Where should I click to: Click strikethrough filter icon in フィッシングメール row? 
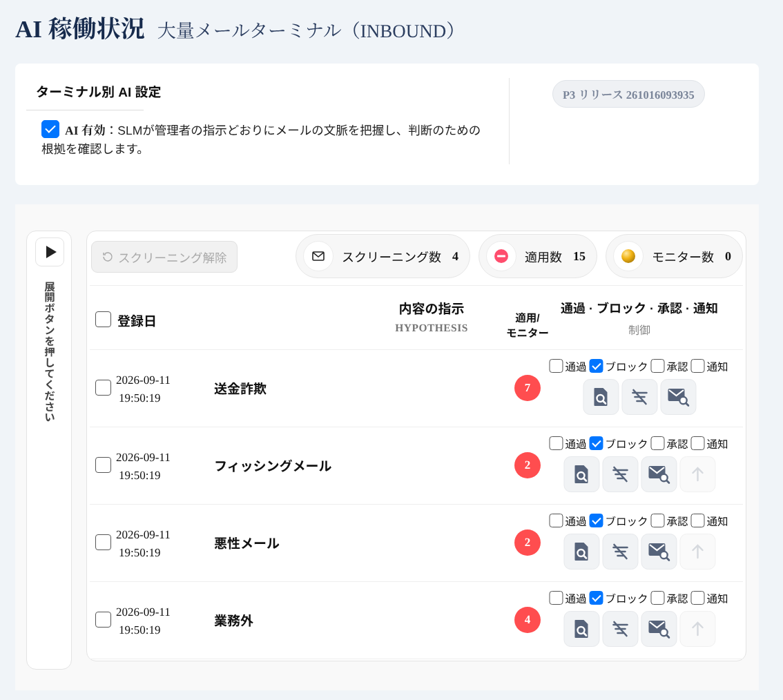(620, 474)
